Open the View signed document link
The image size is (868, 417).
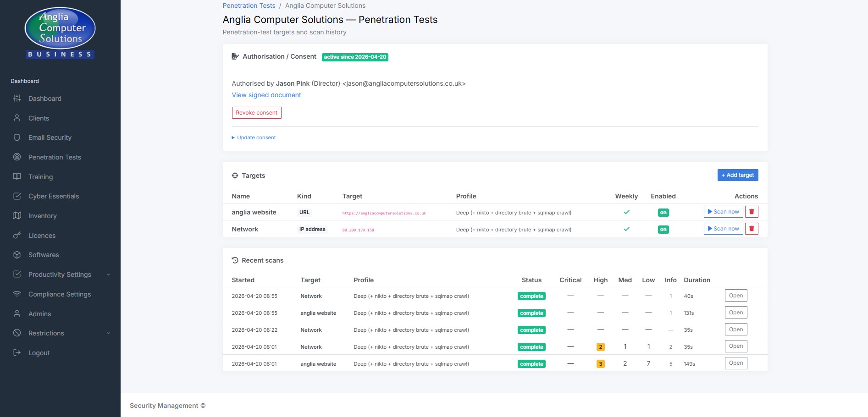point(266,95)
